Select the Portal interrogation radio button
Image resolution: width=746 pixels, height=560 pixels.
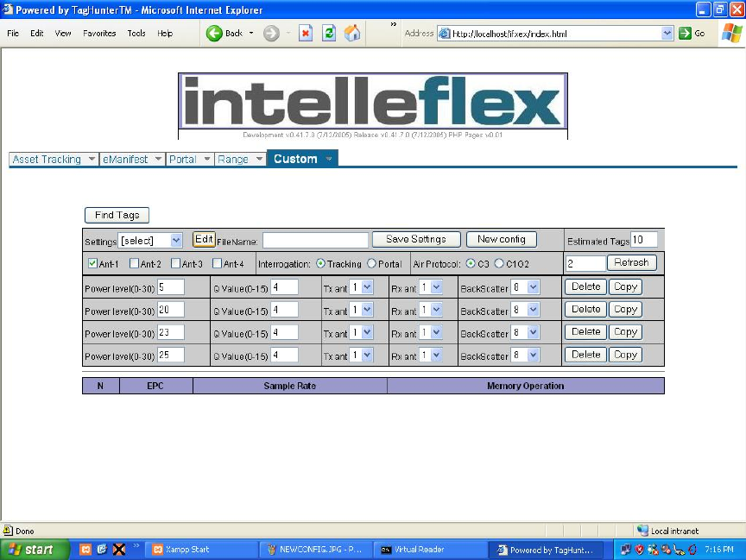(x=371, y=263)
